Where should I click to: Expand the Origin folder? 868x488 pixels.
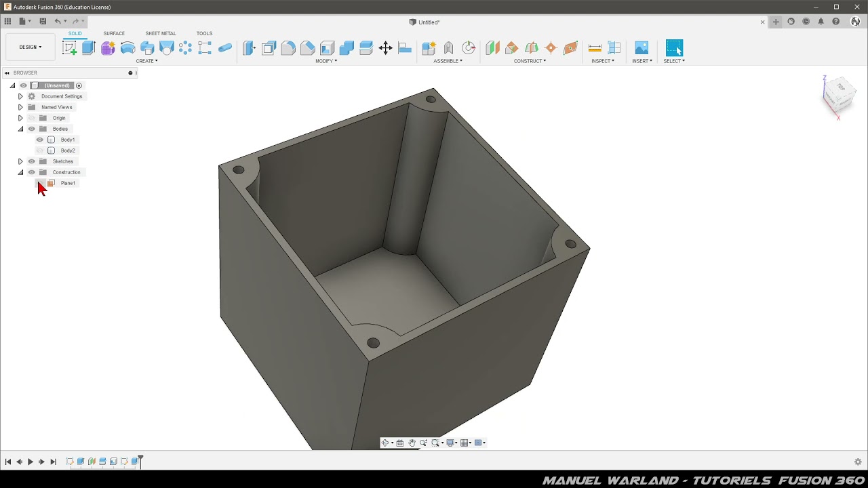20,118
